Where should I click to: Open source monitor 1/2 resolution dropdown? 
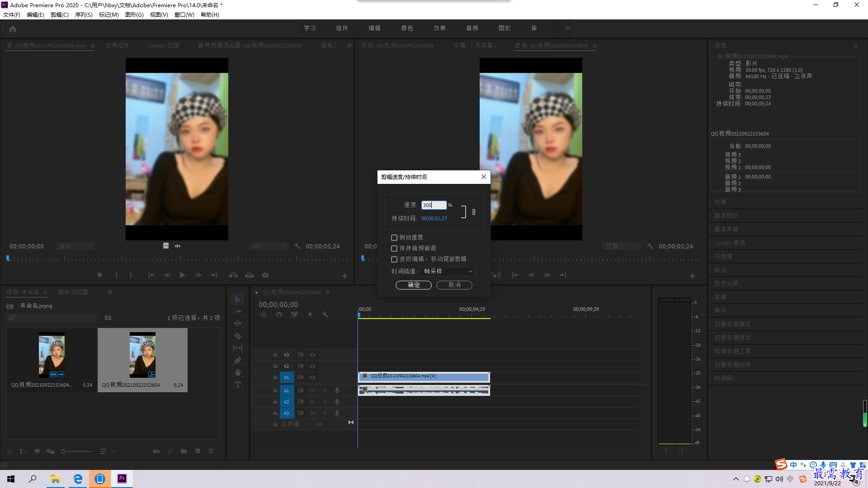pos(269,246)
